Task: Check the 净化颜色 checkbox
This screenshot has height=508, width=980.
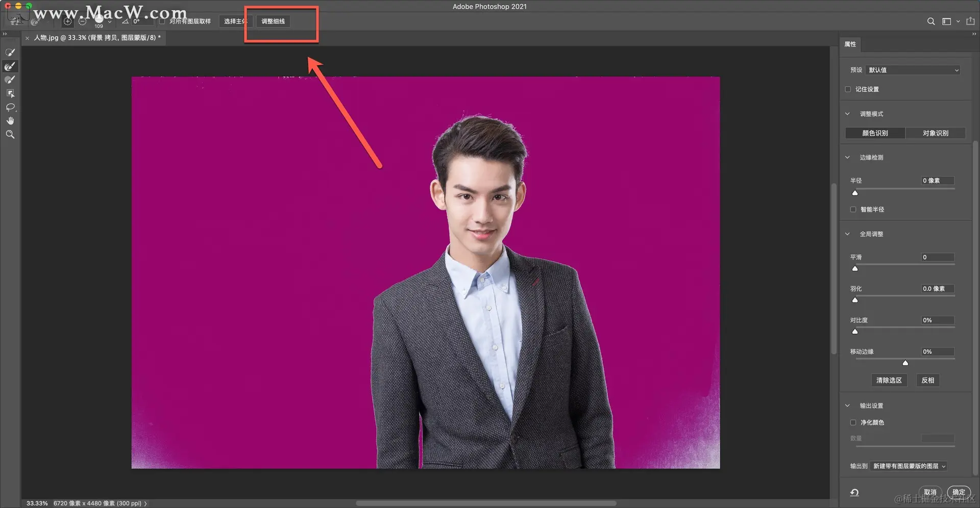Action: (853, 422)
